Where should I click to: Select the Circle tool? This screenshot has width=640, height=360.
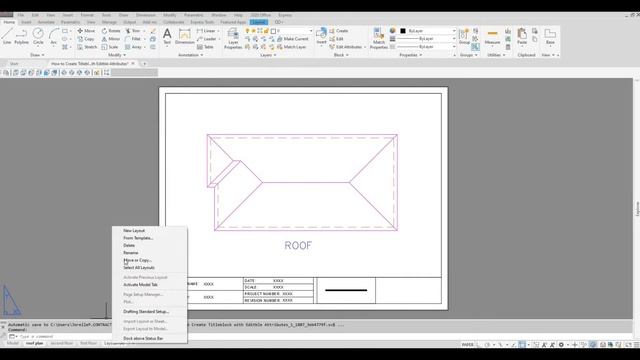38,36
